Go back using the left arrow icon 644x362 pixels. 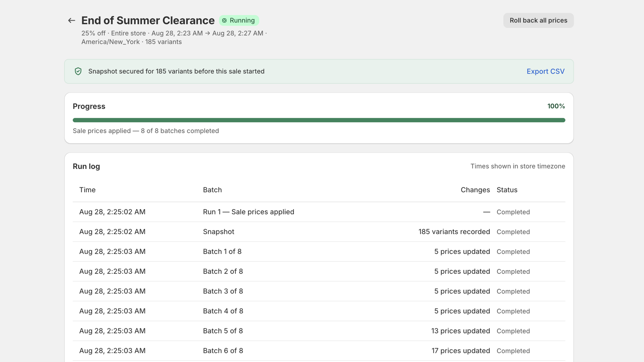72,21
